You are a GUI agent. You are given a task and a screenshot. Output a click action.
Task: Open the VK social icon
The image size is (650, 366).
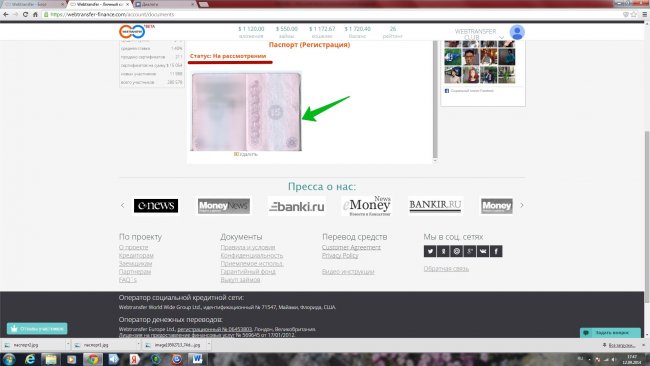tap(483, 251)
